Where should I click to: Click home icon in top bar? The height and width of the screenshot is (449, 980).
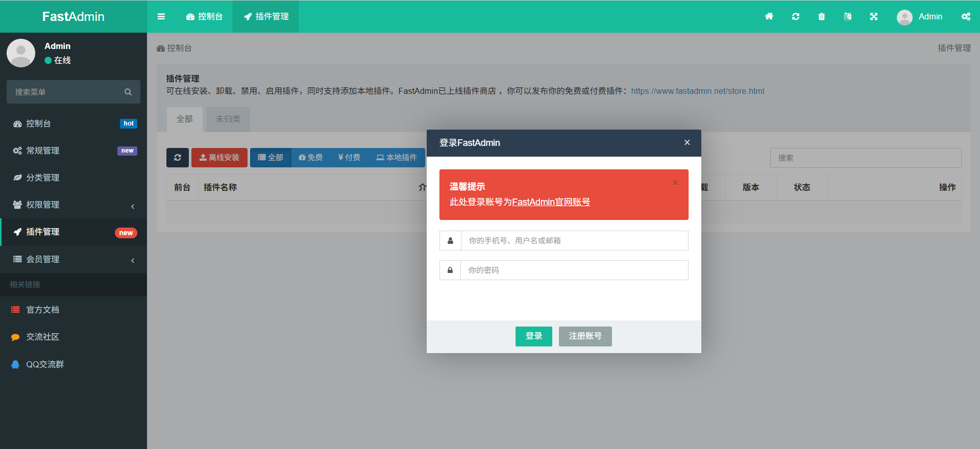769,16
